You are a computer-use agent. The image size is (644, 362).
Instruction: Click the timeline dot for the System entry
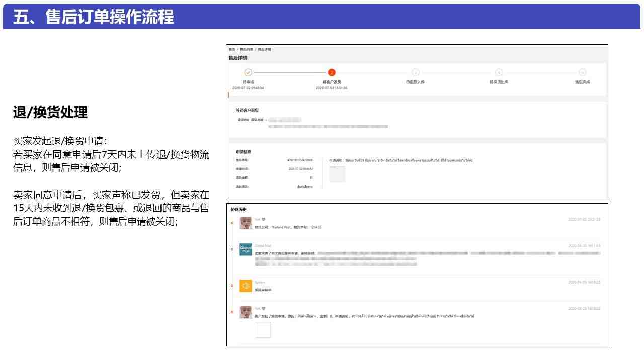click(x=232, y=286)
